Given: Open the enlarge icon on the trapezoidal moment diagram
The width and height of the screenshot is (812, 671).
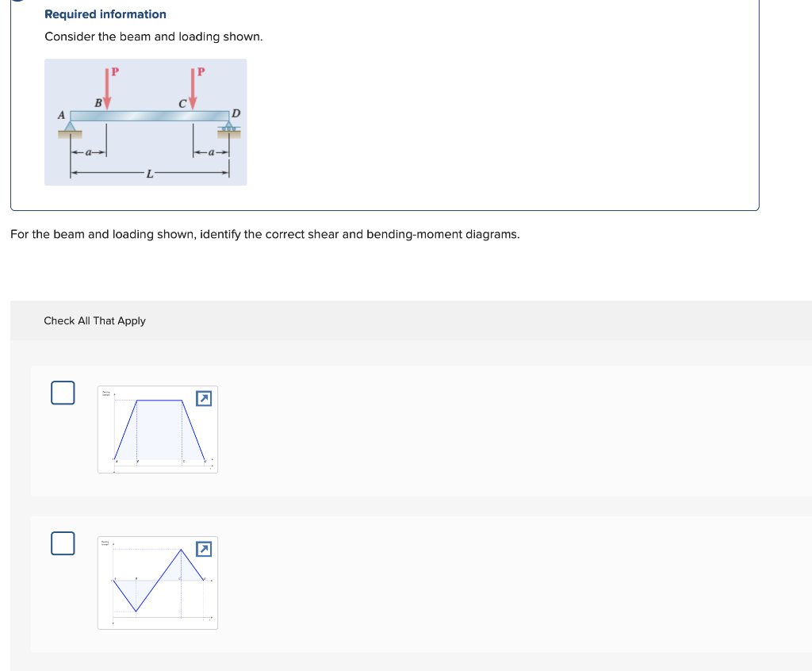Looking at the screenshot, I should click(x=204, y=399).
